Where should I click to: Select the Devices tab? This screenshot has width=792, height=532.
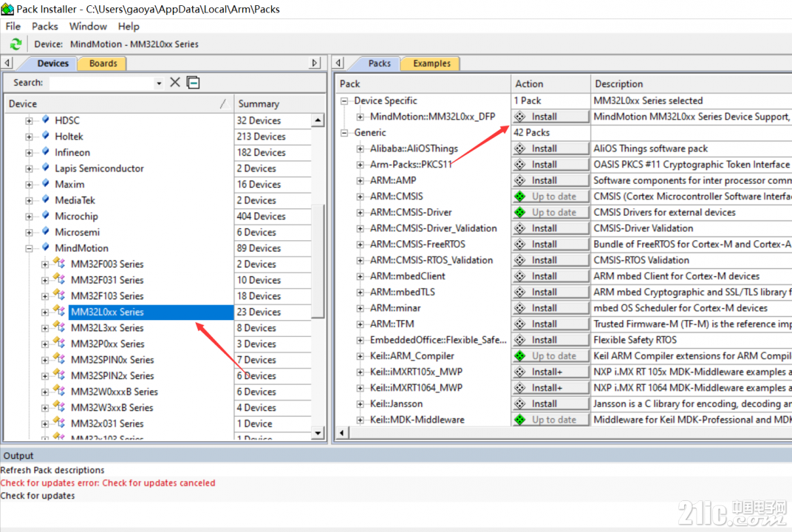pyautogui.click(x=52, y=63)
